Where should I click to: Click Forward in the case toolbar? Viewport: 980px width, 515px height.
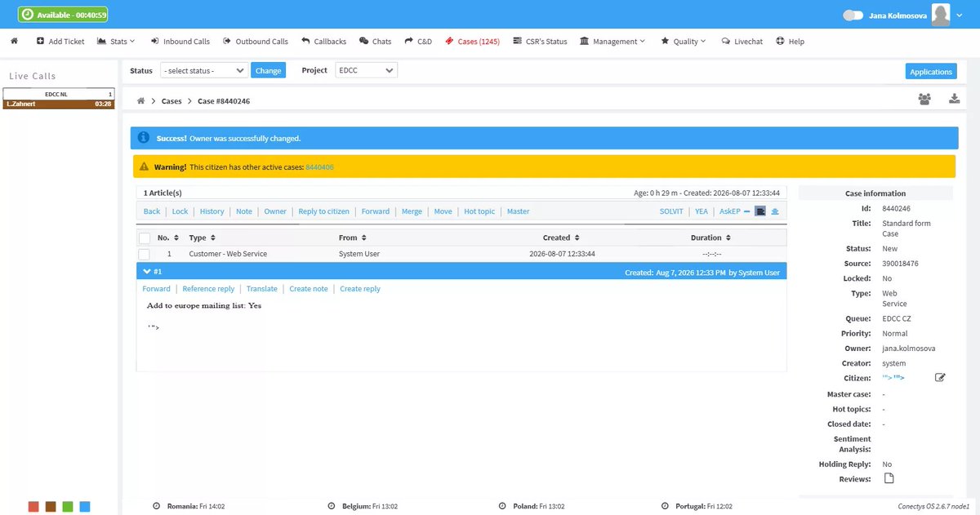[x=376, y=211]
